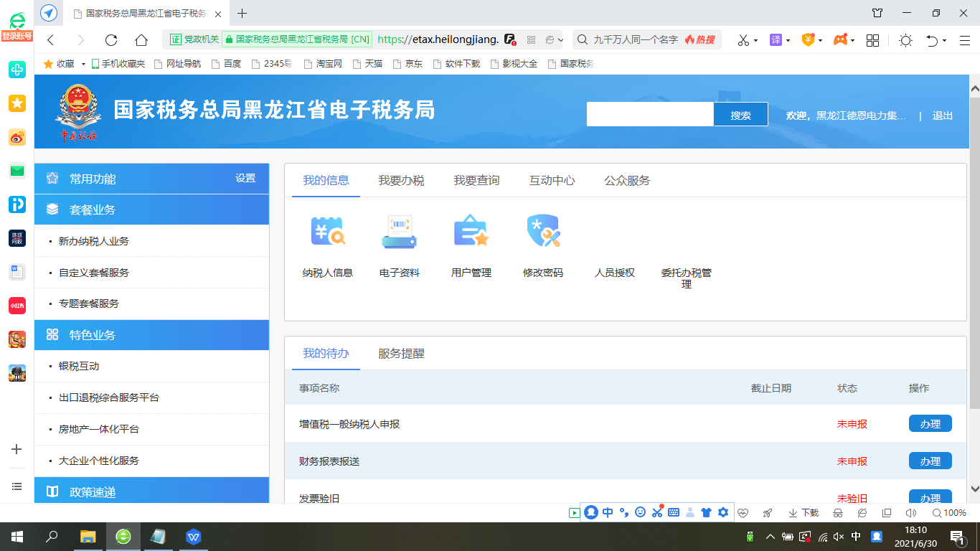This screenshot has width=980, height=551.
Task: Toggle night mode sun icon in the toolbar
Action: pyautogui.click(x=905, y=40)
